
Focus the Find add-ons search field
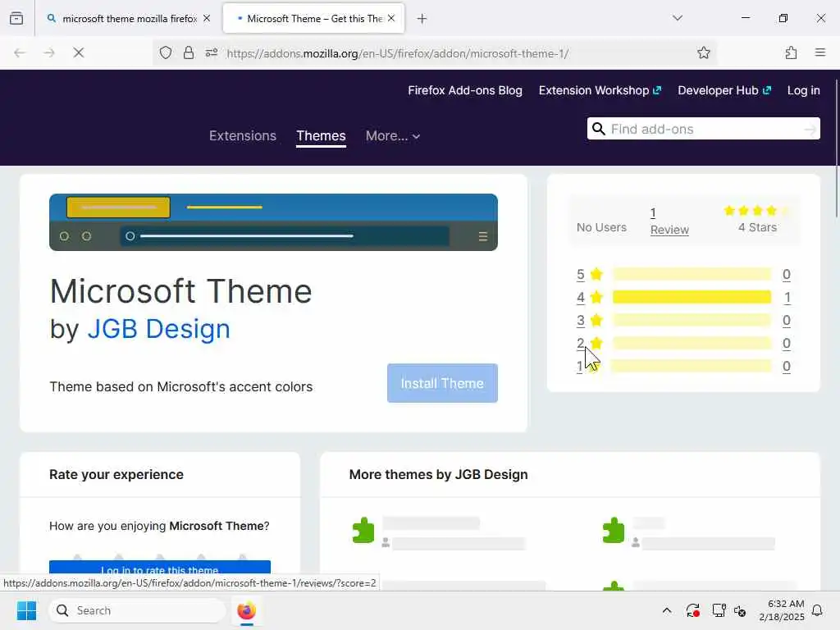[x=703, y=129]
